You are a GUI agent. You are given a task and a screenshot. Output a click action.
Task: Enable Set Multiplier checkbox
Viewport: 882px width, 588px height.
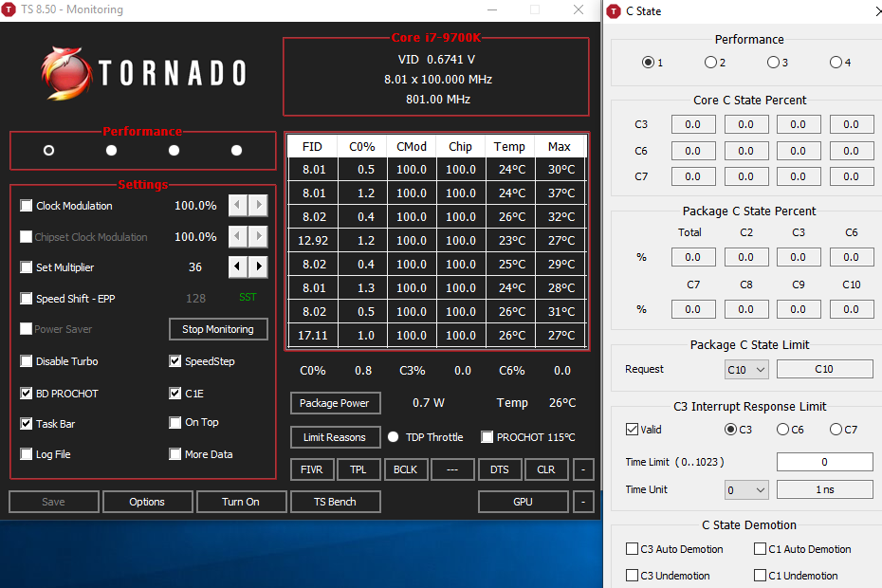pyautogui.click(x=26, y=266)
